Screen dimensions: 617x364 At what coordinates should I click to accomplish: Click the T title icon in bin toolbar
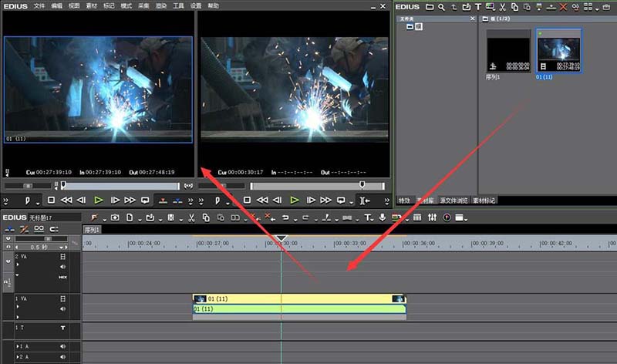click(x=478, y=7)
